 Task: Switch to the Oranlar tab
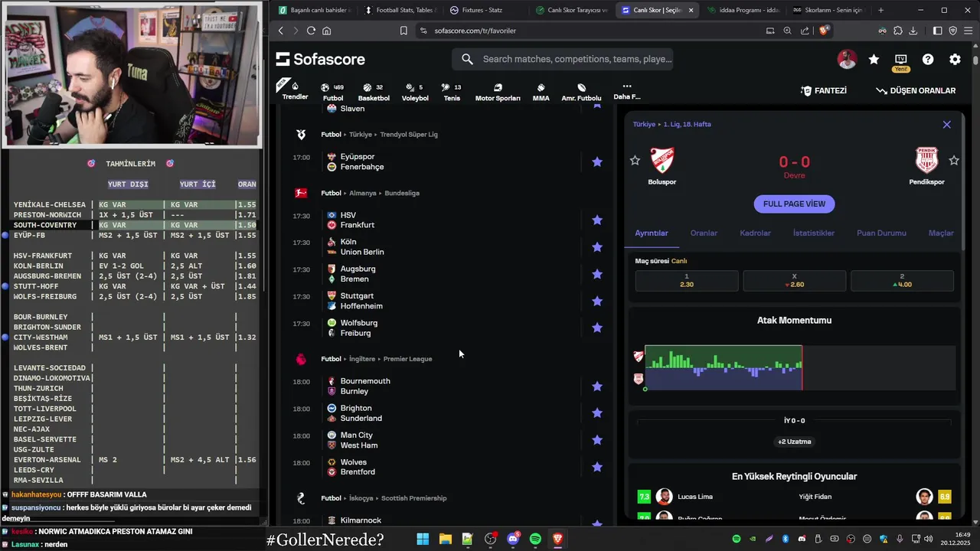(x=704, y=233)
